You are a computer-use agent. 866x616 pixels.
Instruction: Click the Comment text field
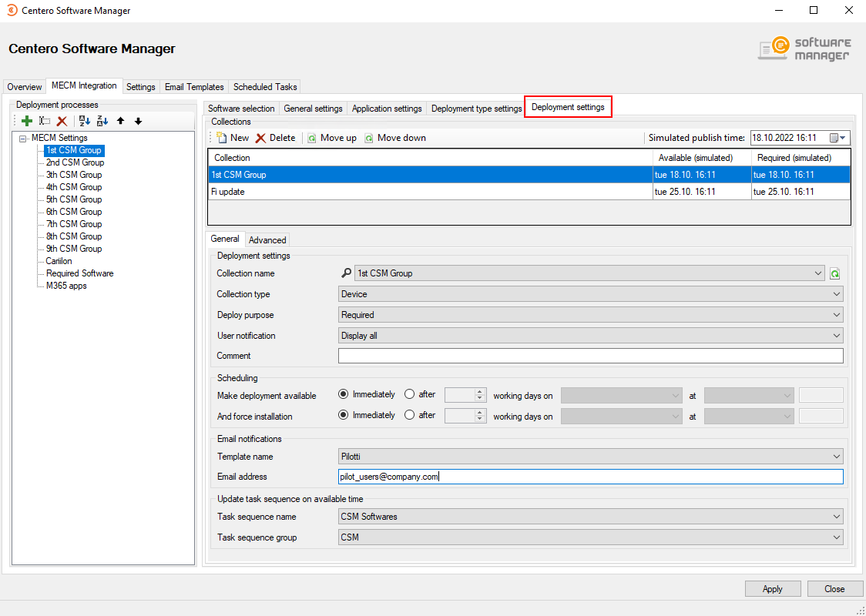(x=591, y=356)
